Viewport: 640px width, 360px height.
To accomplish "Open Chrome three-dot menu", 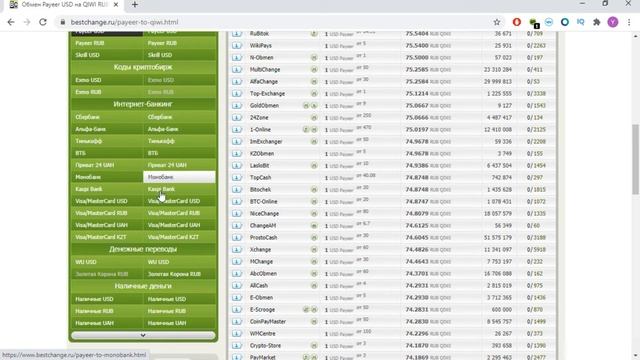I will (629, 22).
